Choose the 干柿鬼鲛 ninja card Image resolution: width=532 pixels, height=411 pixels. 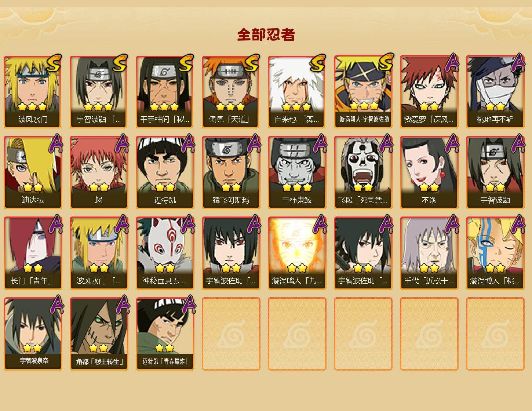[297, 172]
